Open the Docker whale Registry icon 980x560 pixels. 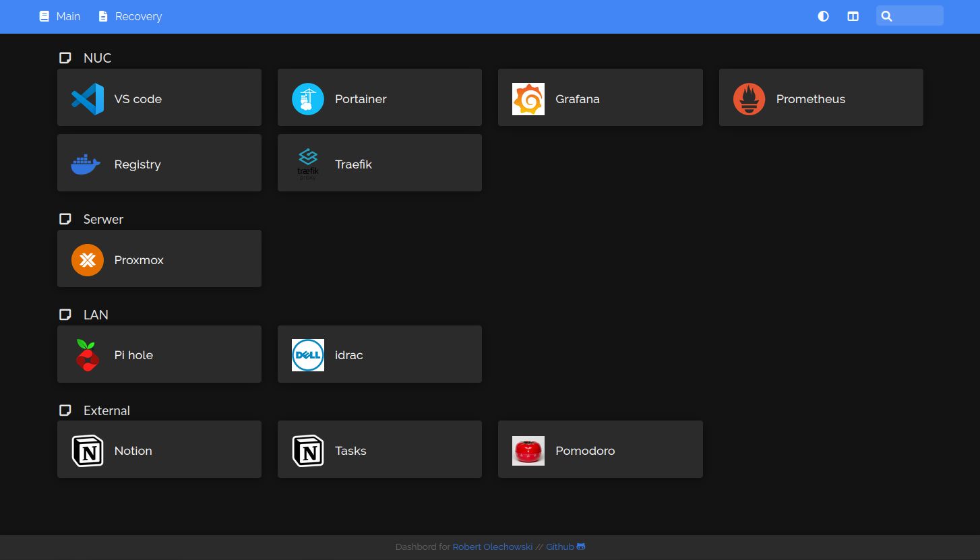point(86,164)
